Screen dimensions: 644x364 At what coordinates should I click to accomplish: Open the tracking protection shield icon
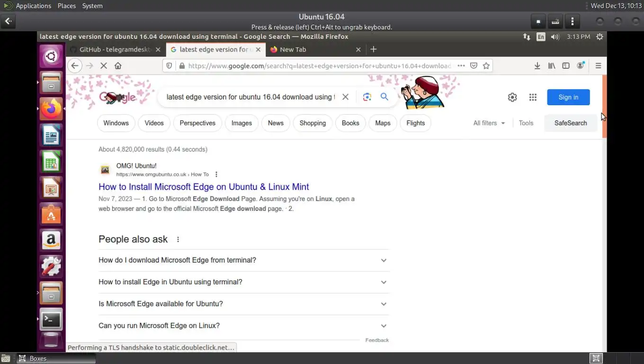click(x=170, y=66)
